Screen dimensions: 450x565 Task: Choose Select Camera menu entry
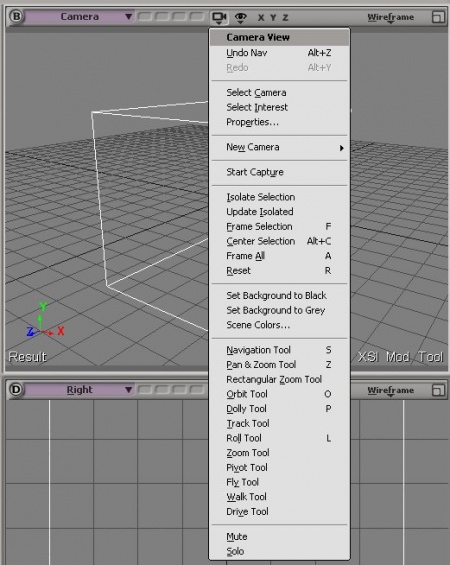pos(279,93)
